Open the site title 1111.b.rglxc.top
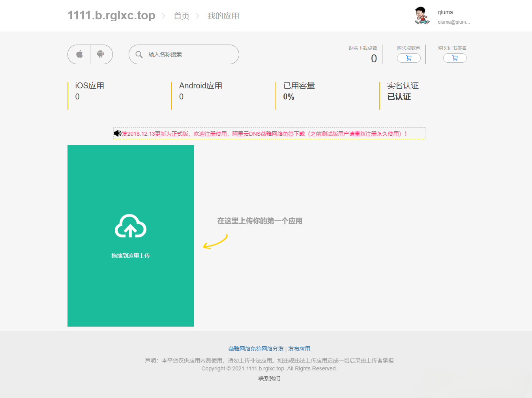The height and width of the screenshot is (398, 532). [111, 15]
